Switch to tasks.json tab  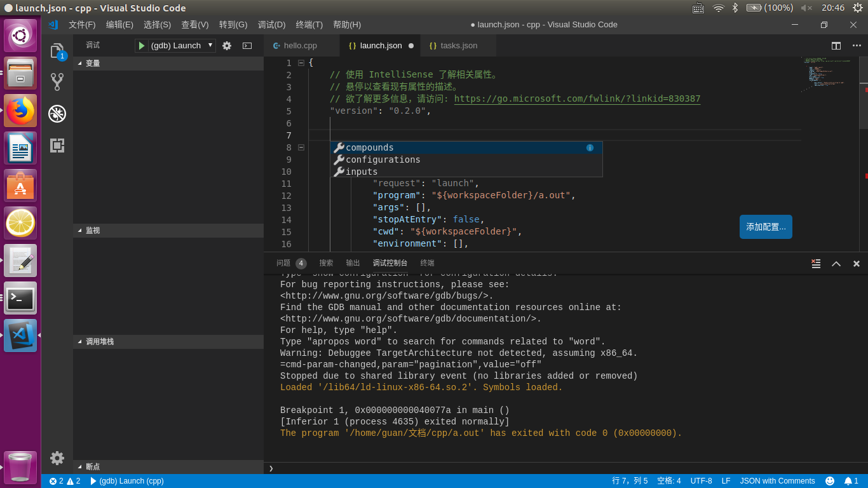coord(459,46)
